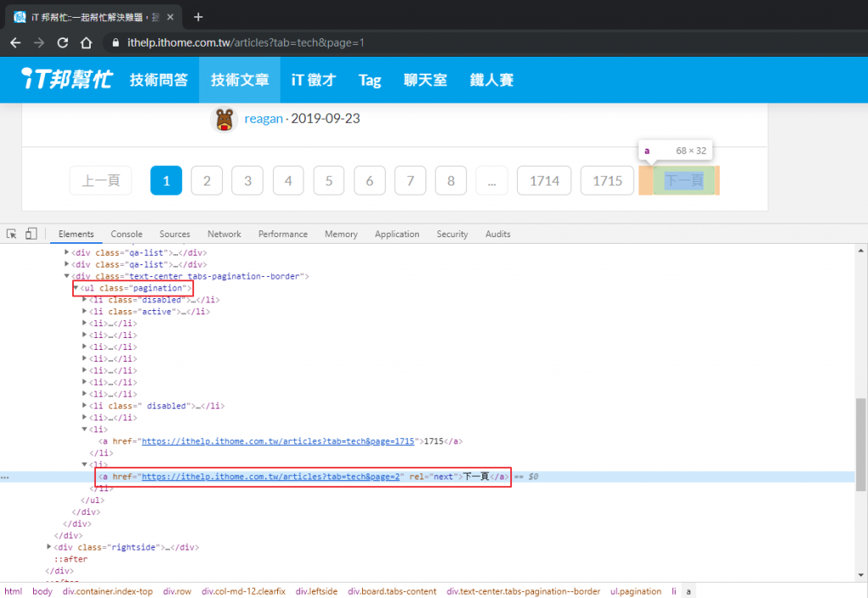Open the Performance DevTools tab

coord(283,234)
